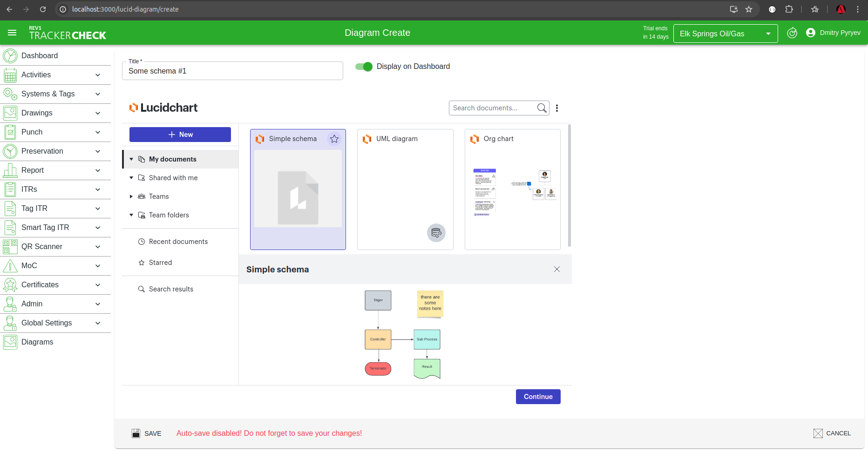Click the ITRs list icon
This screenshot has height=460, width=868.
click(x=10, y=189)
